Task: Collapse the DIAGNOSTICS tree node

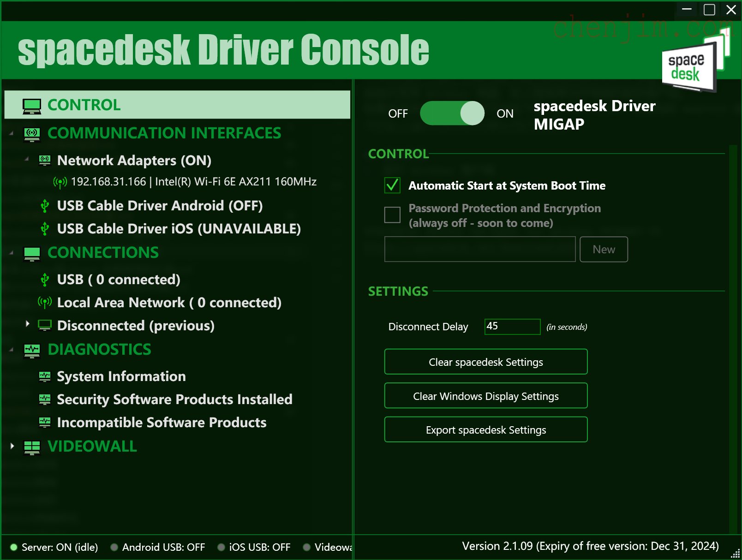Action: 11,350
